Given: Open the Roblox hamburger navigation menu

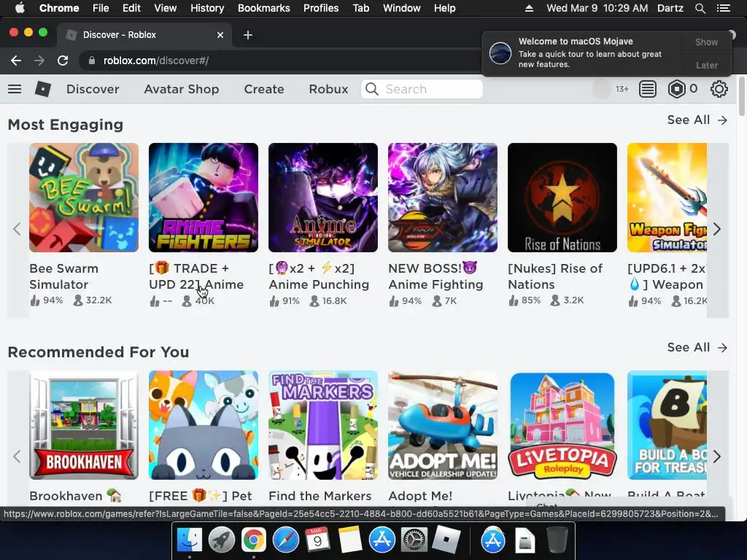Looking at the screenshot, I should [x=15, y=89].
